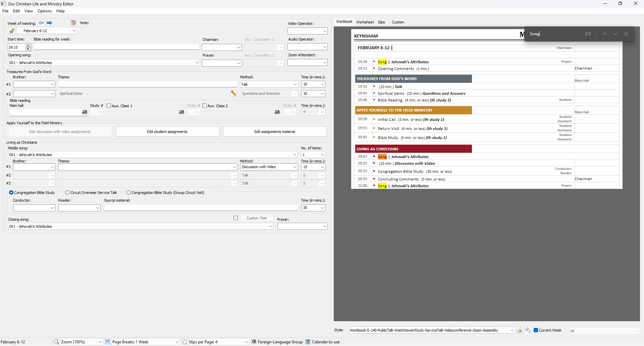
Task: Open the Options menu
Action: click(x=44, y=11)
